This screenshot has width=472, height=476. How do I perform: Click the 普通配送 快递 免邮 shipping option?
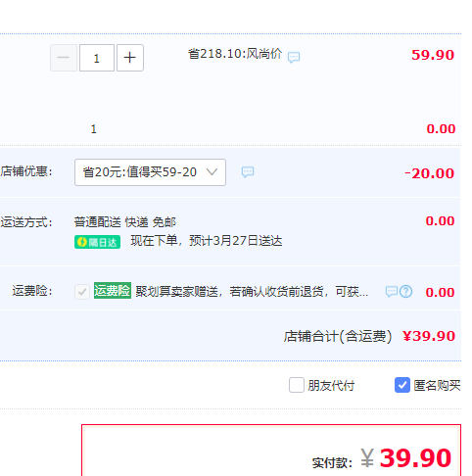[x=125, y=222]
